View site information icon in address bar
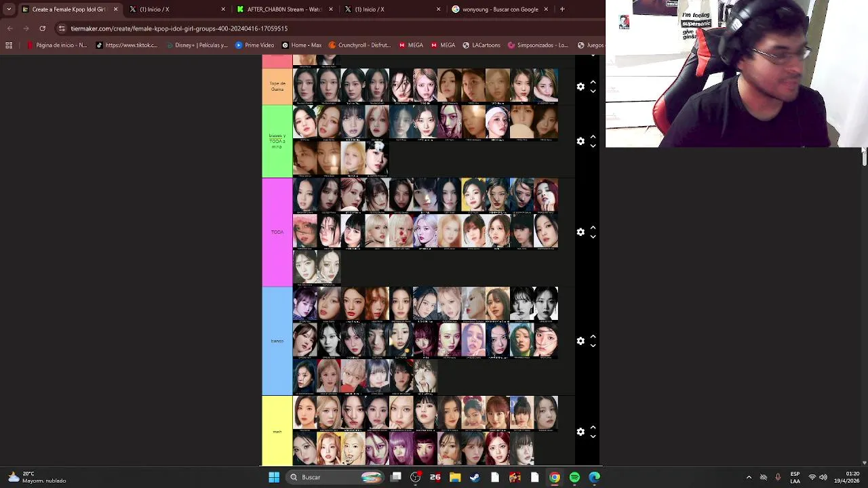This screenshot has height=488, width=868. pos(62,28)
